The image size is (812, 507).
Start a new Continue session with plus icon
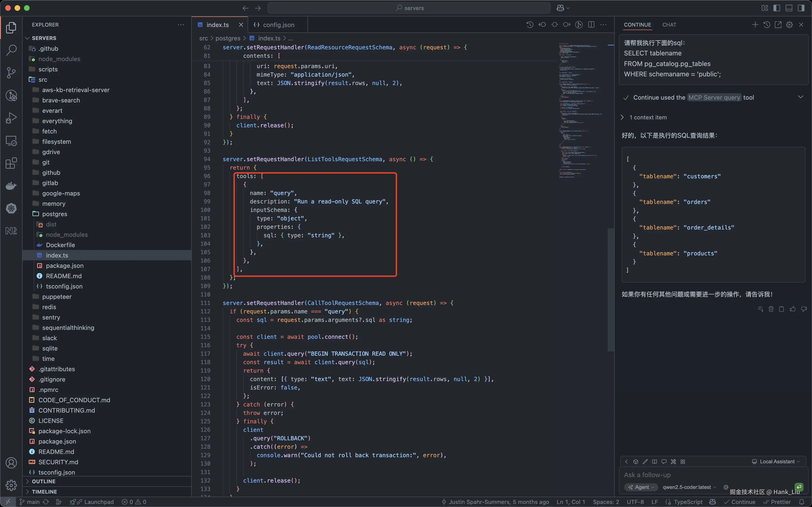(x=755, y=25)
